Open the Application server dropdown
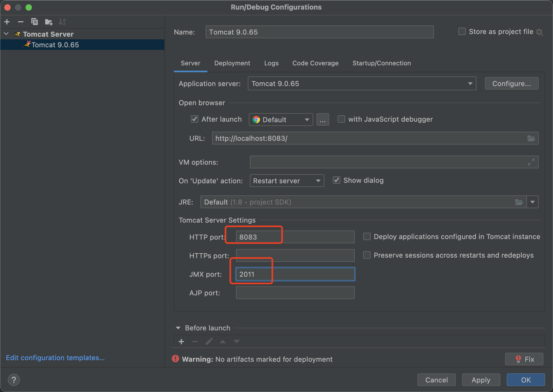The image size is (553, 392). pos(362,84)
